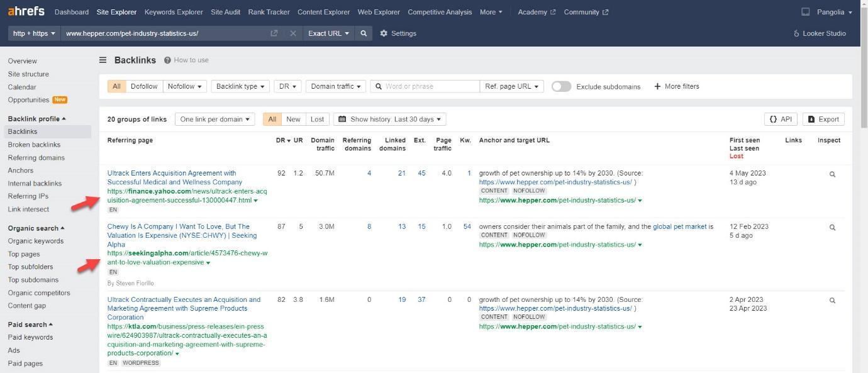Open the Chewy Seeking Alpha article link

(x=182, y=235)
